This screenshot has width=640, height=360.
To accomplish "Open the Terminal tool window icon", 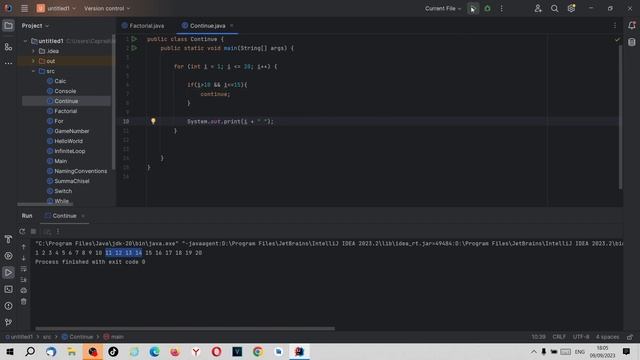I will point(8,289).
